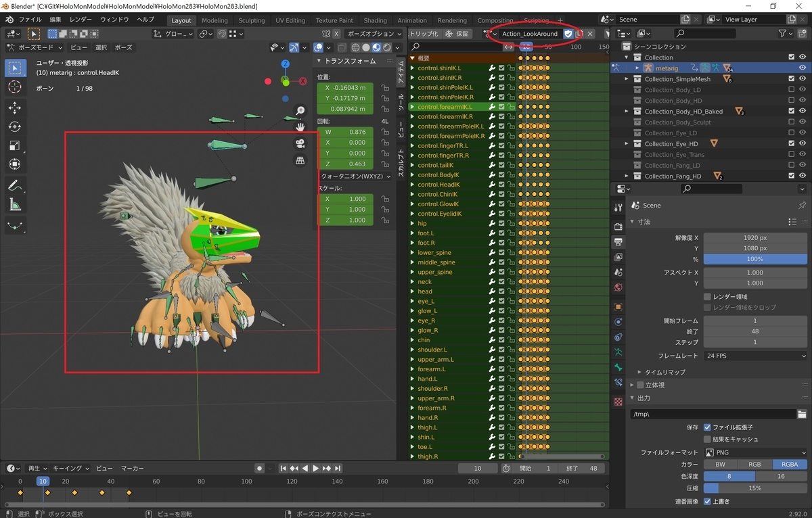Image resolution: width=812 pixels, height=518 pixels.
Task: Select the Transform tool
Action: [x=16, y=164]
